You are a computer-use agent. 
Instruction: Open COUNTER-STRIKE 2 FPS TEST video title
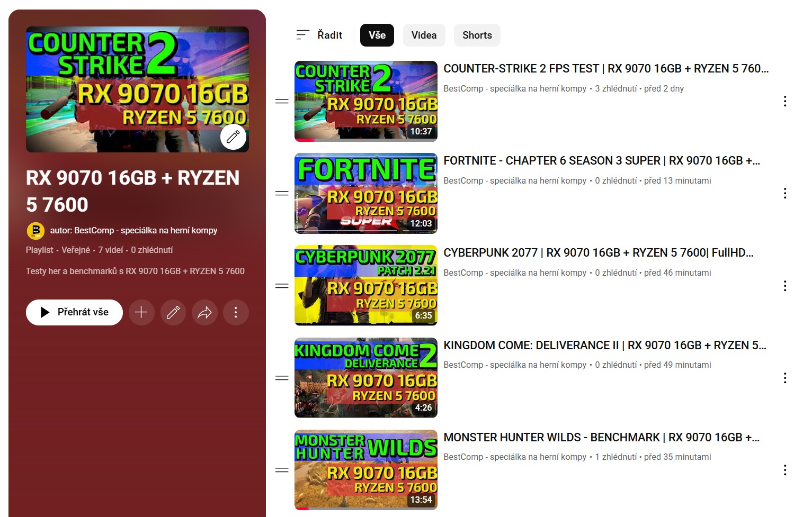[606, 68]
